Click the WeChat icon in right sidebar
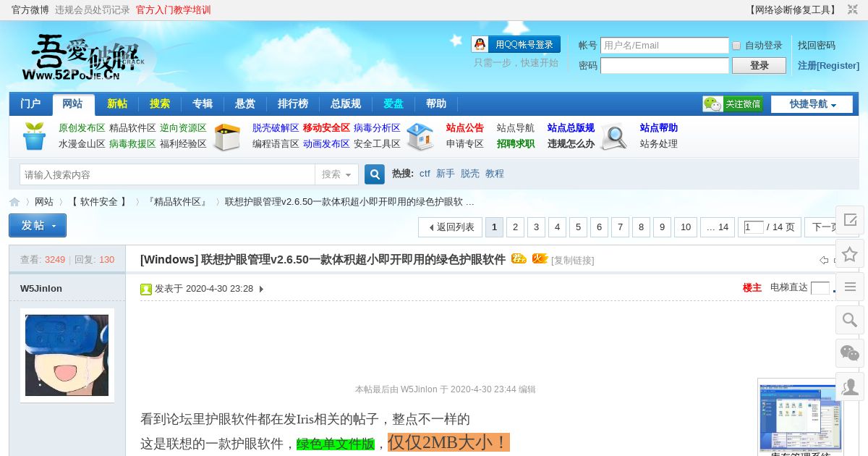This screenshot has height=456, width=868. (850, 353)
